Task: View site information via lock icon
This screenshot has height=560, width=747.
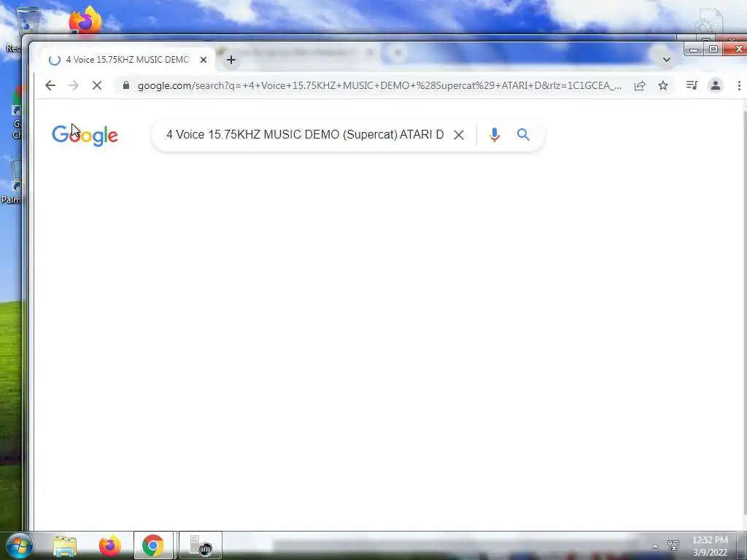Action: [125, 85]
